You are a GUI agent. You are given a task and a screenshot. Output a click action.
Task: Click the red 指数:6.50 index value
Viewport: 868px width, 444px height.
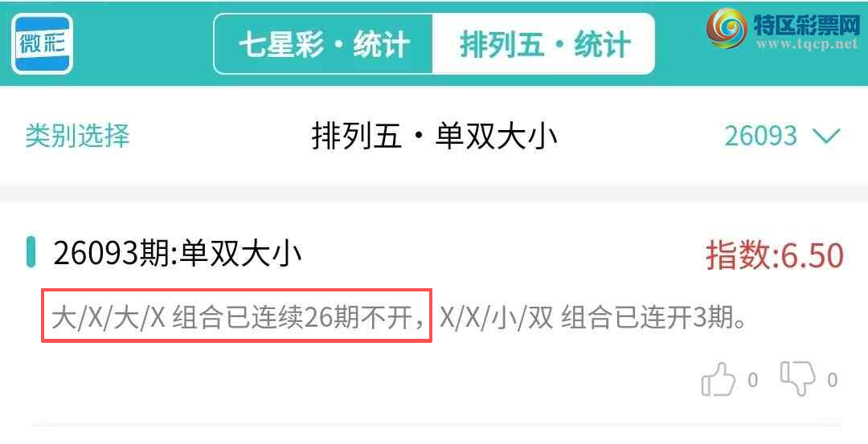775,255
